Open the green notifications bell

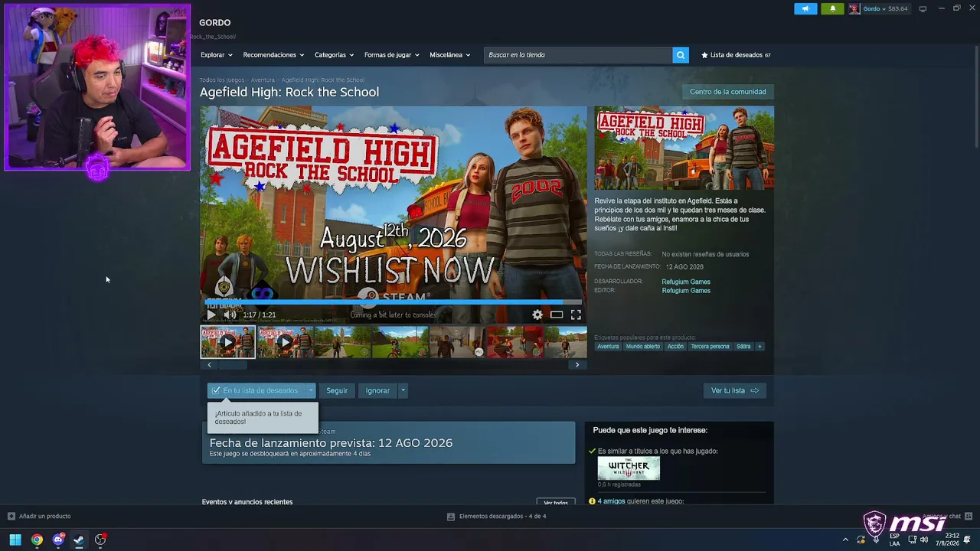(833, 8)
